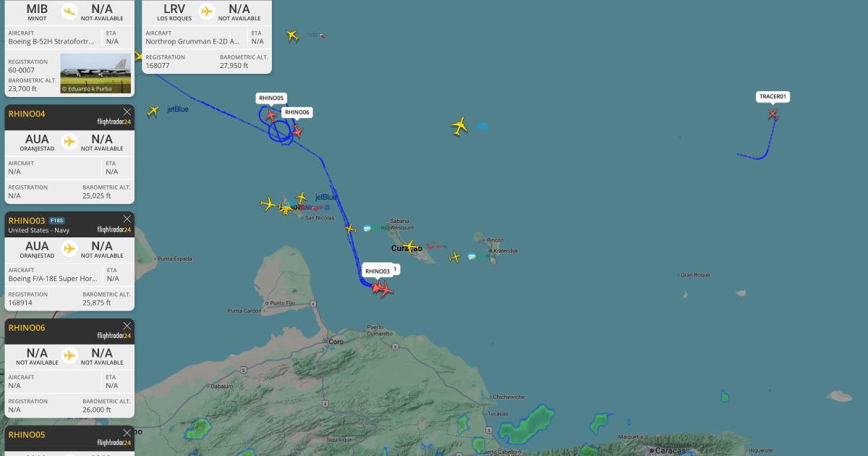Click the RHINO05 red aircraft on map
The height and width of the screenshot is (456, 868).
point(271,115)
